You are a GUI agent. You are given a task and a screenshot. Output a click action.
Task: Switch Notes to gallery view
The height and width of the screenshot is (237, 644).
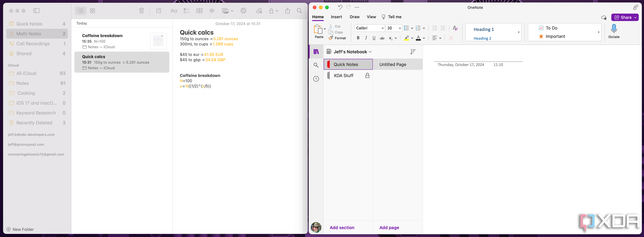(92, 11)
